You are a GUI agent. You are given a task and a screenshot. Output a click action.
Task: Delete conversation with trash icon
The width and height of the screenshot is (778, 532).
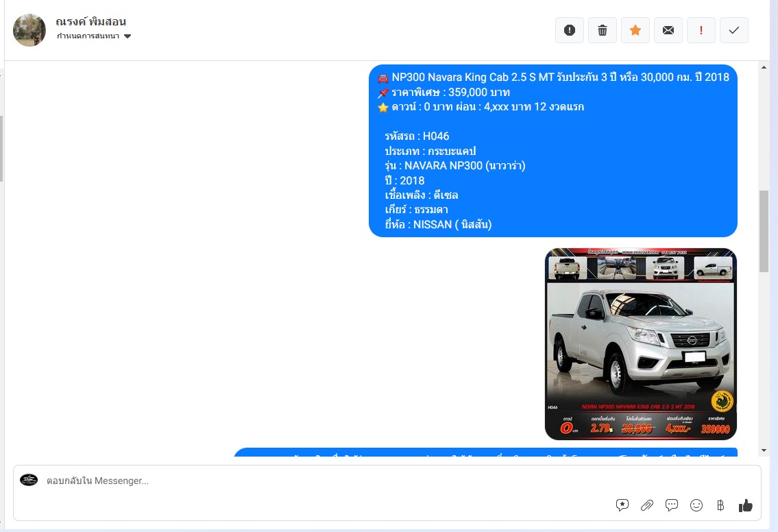coord(603,30)
